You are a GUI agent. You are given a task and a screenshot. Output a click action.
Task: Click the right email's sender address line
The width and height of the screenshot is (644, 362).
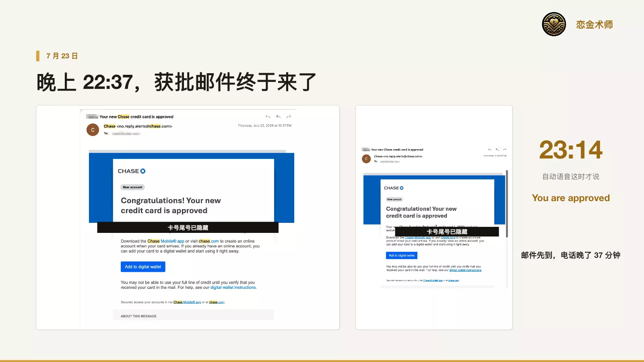(398, 156)
